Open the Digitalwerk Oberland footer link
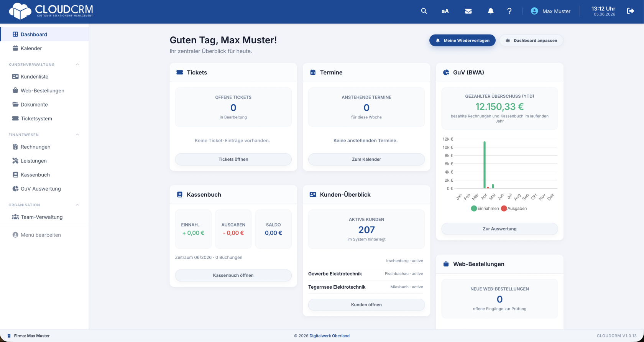This screenshot has width=644, height=342. (x=329, y=336)
